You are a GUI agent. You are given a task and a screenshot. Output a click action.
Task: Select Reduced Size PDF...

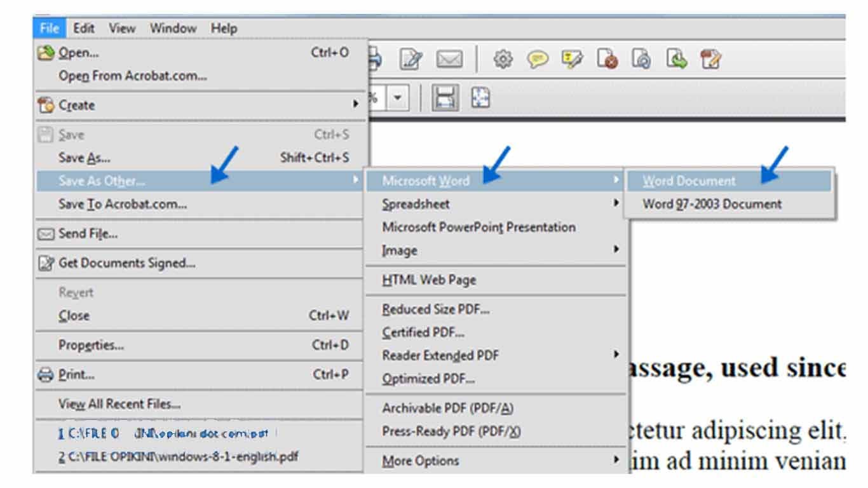click(497, 309)
